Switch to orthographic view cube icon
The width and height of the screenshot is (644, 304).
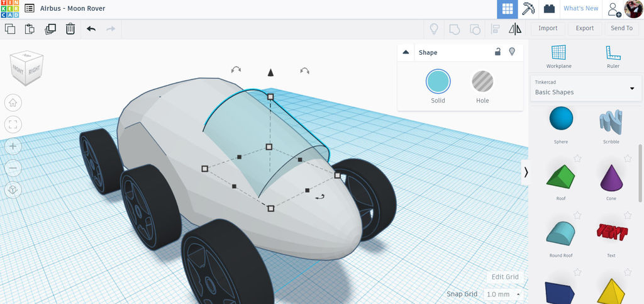(x=13, y=190)
